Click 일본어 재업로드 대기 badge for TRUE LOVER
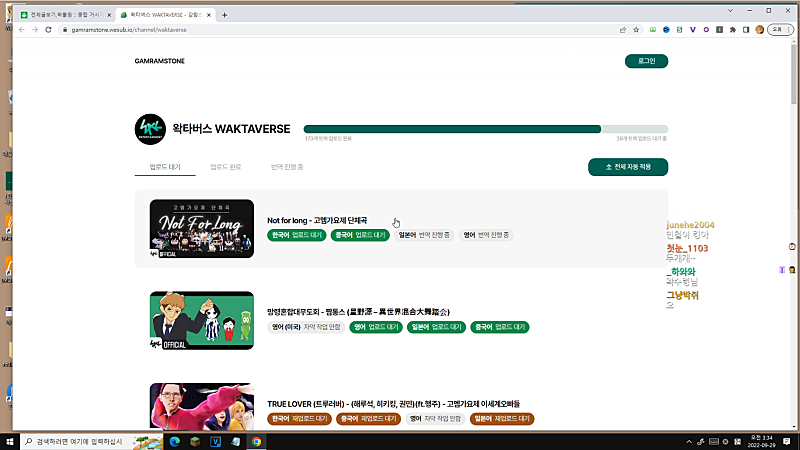800x450 pixels. coord(502,418)
